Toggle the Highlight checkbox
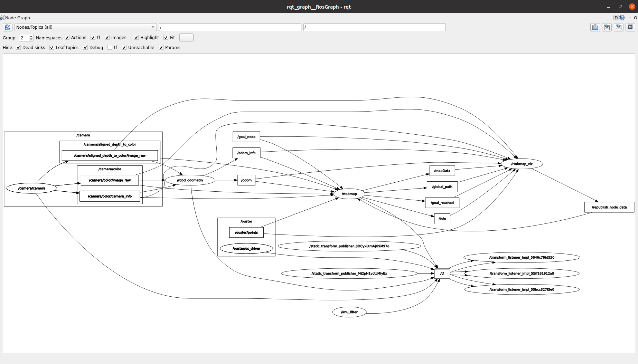The image size is (638, 364). (x=136, y=38)
